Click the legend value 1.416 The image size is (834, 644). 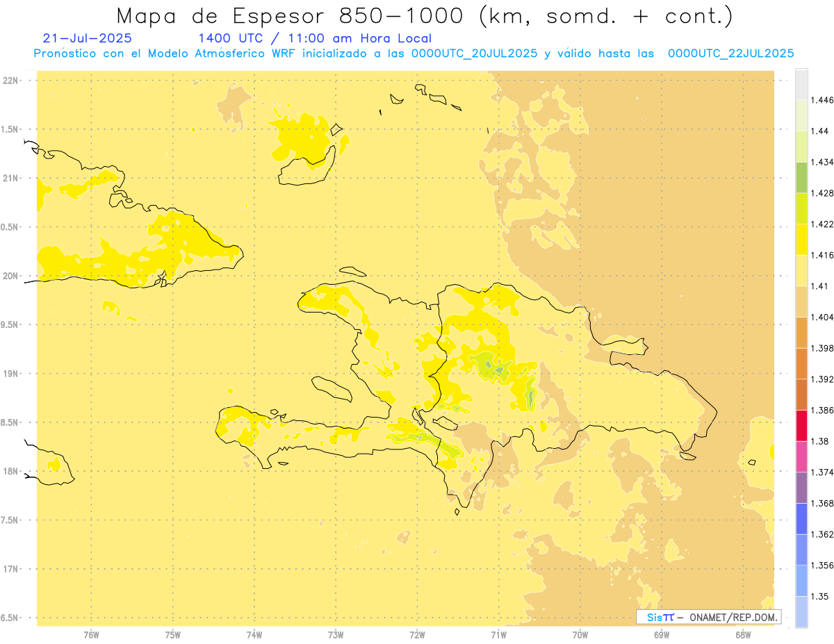[822, 256]
